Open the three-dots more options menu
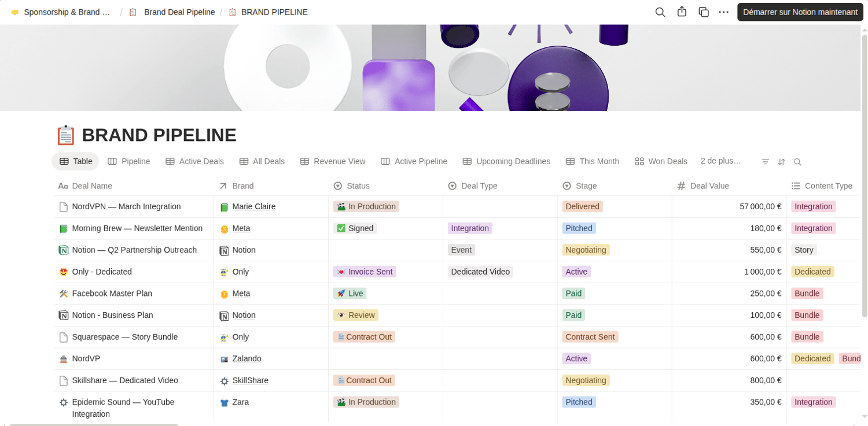Image resolution: width=868 pixels, height=426 pixels. [723, 12]
